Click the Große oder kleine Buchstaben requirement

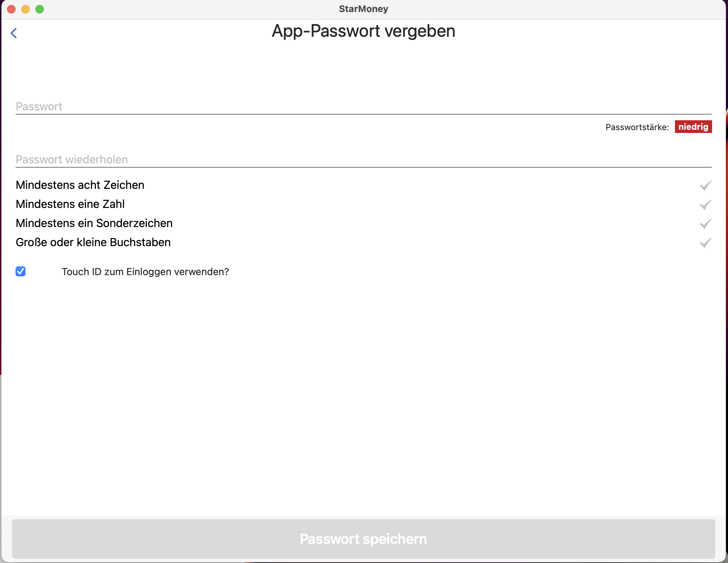pos(93,242)
